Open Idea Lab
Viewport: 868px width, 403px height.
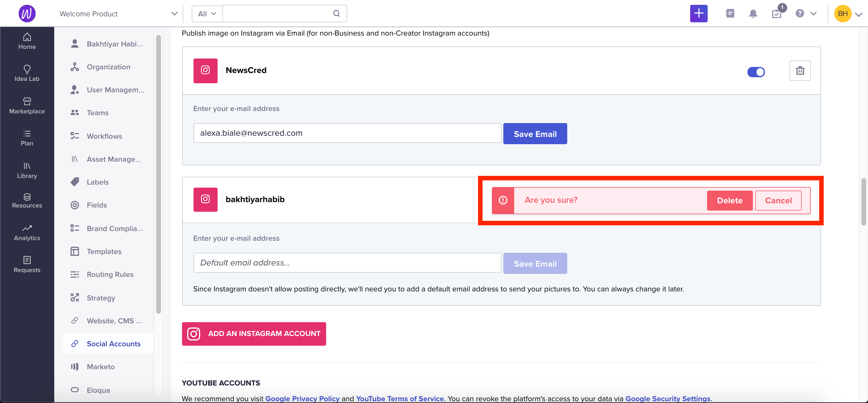[27, 74]
